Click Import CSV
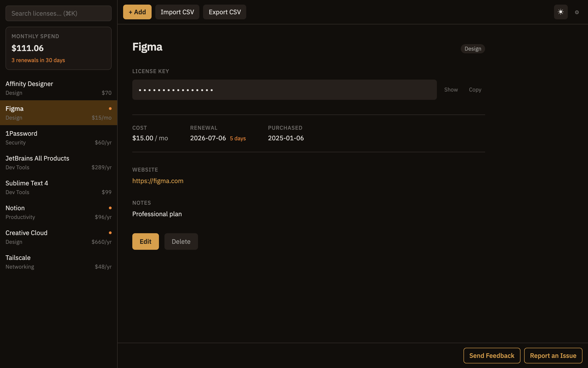588x368 pixels. [177, 12]
